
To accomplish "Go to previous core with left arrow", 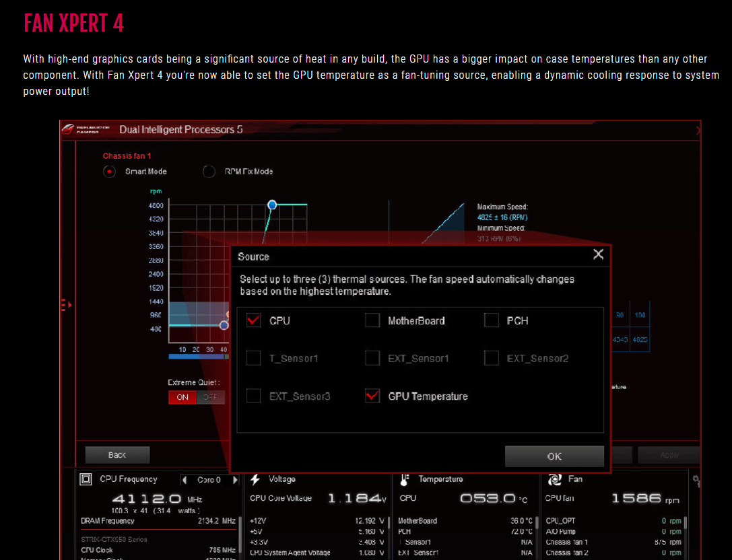I will (x=185, y=480).
